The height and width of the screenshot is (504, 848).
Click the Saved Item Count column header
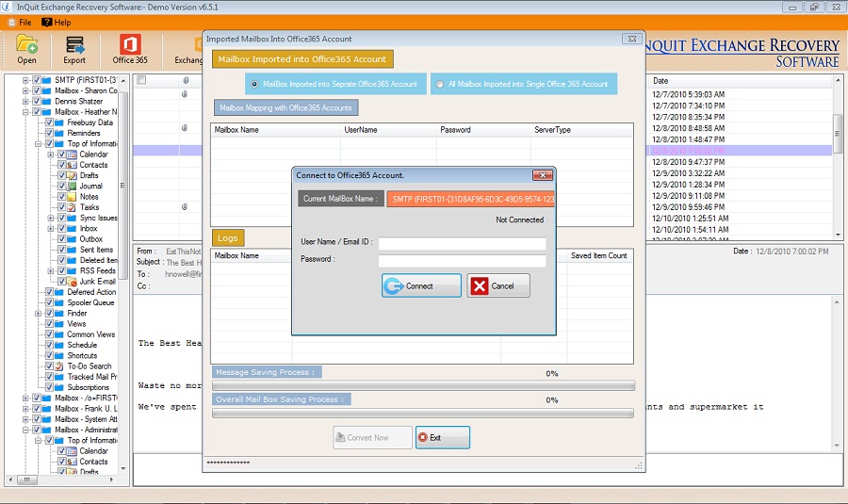click(599, 256)
